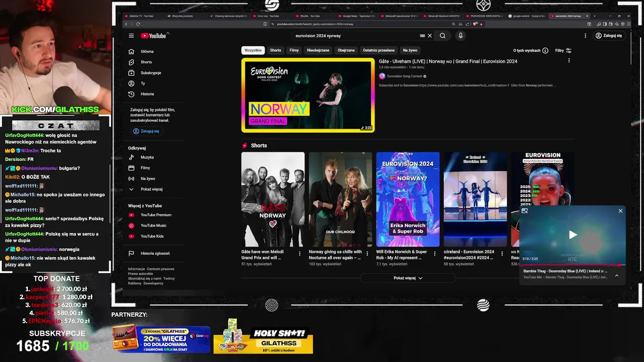Viewport: 644px width, 362px height.
Task: Expand Pokaż więcej in the sidebar
Action: click(152, 189)
